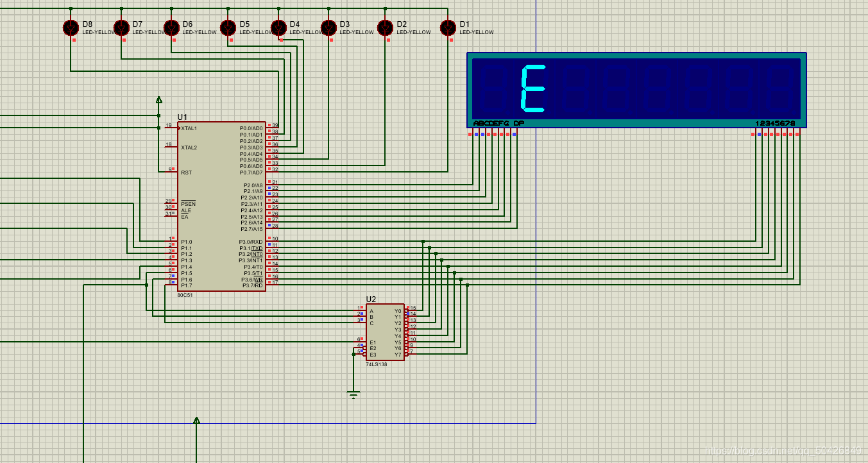Screen dimensions: 868x463
Task: Click the U1 reference label
Action: (x=183, y=117)
